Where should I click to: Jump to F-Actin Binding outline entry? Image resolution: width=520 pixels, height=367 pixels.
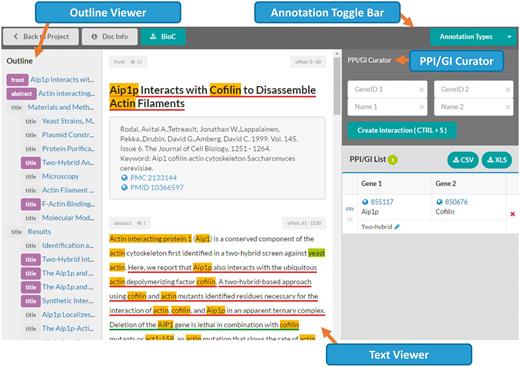[68, 204]
